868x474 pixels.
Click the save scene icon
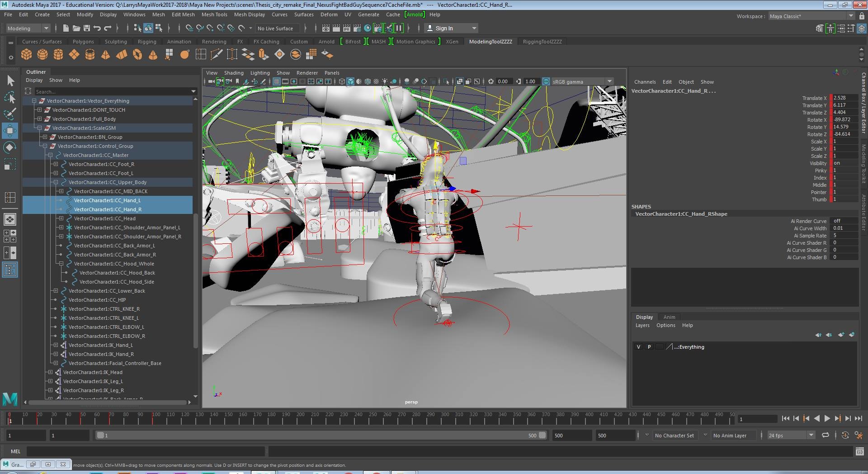pyautogui.click(x=87, y=28)
